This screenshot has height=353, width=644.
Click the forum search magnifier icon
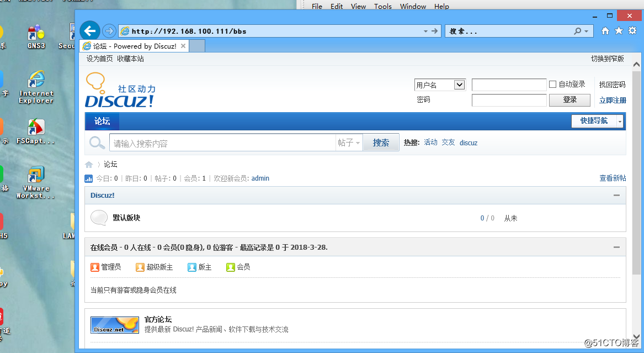97,143
